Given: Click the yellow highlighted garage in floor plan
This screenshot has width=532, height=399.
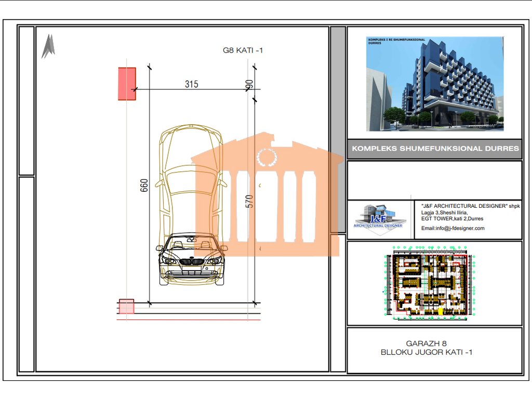Looking at the screenshot, I should [x=441, y=311].
